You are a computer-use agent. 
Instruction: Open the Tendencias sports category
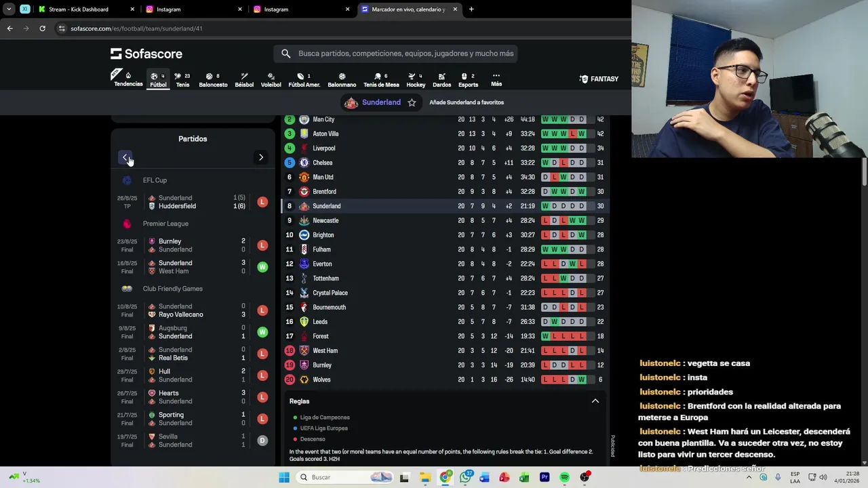click(x=128, y=79)
